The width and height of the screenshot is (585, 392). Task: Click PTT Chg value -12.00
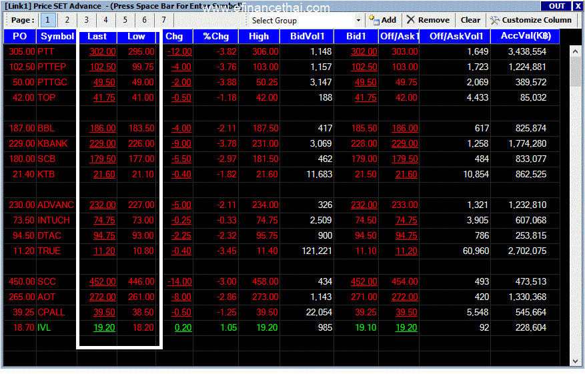[179, 51]
